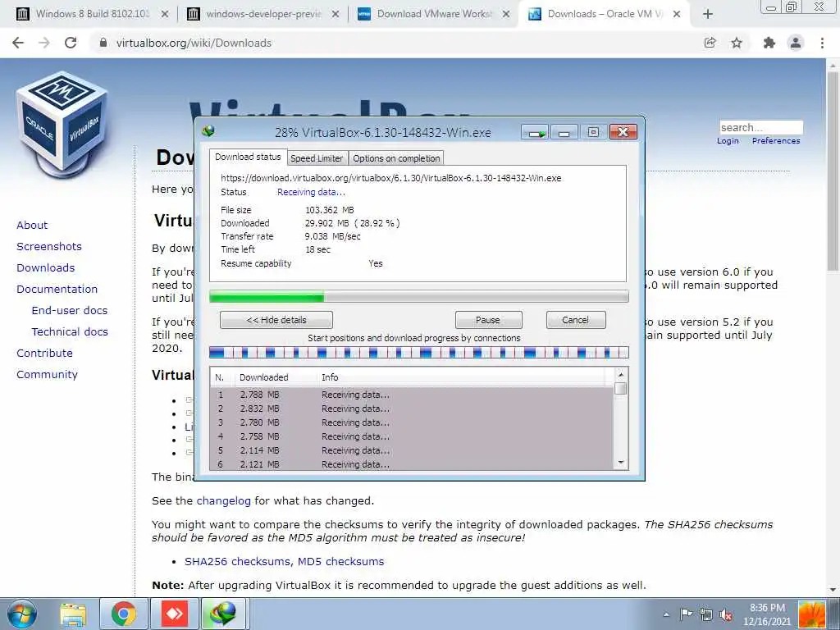The width and height of the screenshot is (840, 630).
Task: Click the green arrow tray button in IDM dialog
Action: tap(535, 132)
